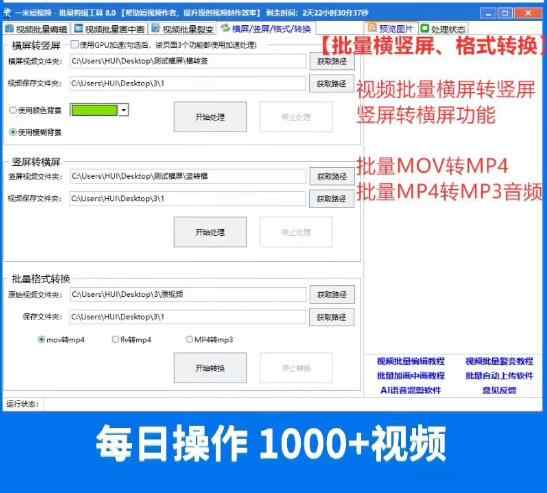This screenshot has height=493, width=547.
Task: Click 停止处理 in the 竖屏转横屏 section
Action: 296,232
